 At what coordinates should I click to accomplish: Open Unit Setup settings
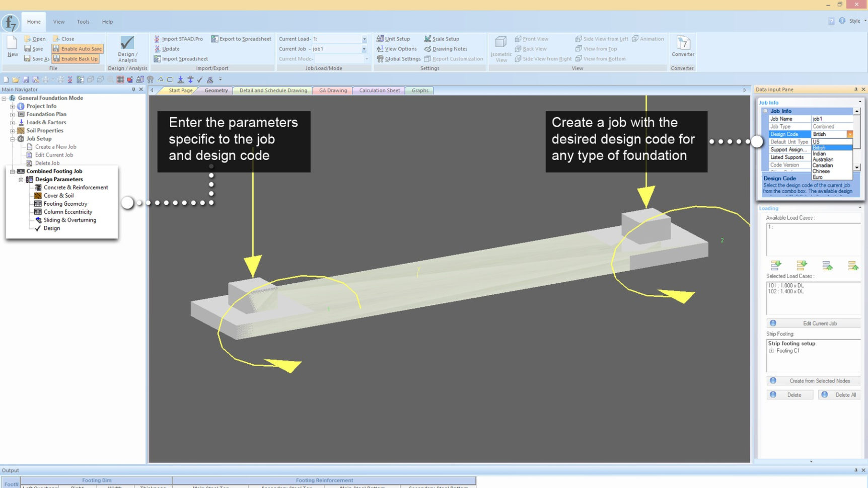point(393,39)
